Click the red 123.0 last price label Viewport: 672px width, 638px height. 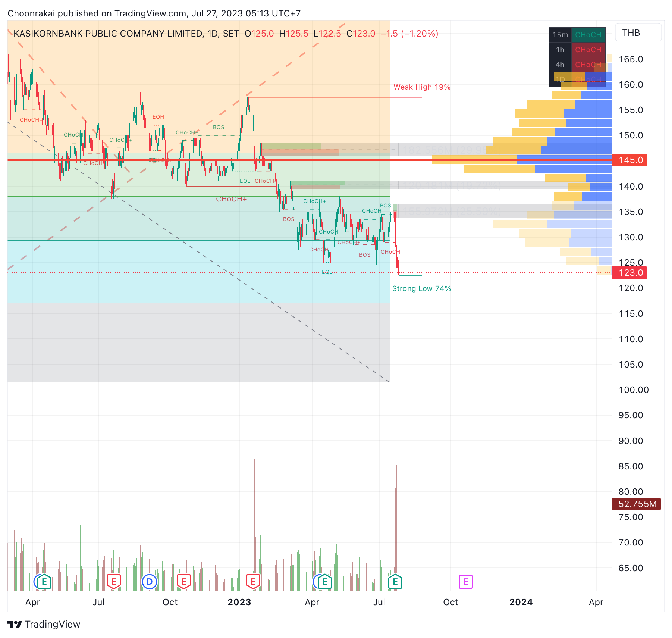(x=630, y=273)
